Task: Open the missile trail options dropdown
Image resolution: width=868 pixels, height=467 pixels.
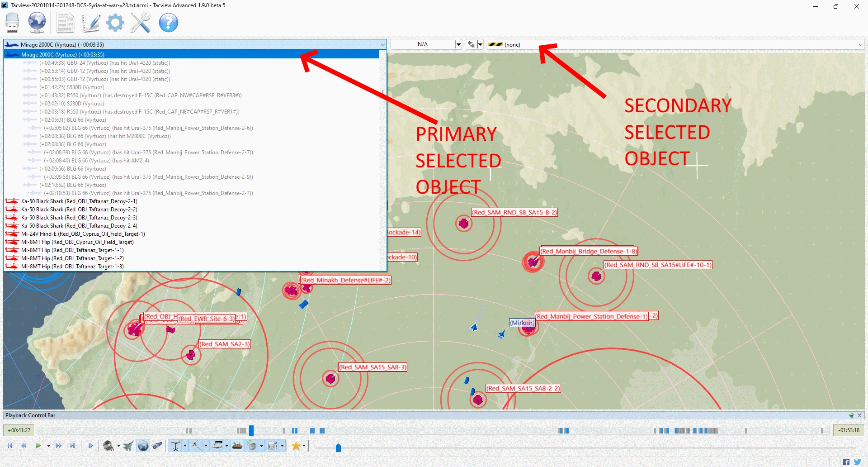Action: pyautogui.click(x=206, y=446)
